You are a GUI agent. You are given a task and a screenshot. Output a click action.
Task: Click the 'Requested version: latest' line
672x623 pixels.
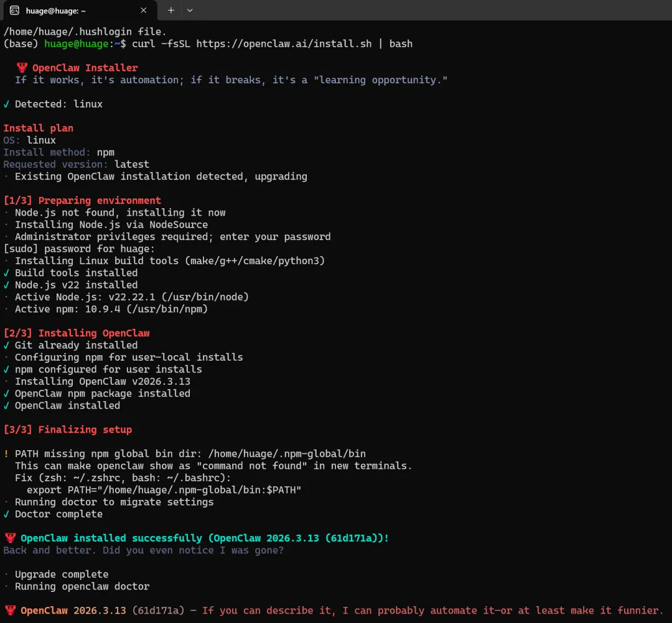coord(77,164)
